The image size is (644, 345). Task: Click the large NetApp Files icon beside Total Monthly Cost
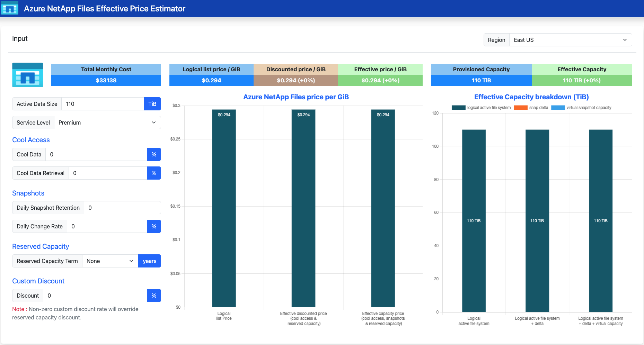point(28,75)
